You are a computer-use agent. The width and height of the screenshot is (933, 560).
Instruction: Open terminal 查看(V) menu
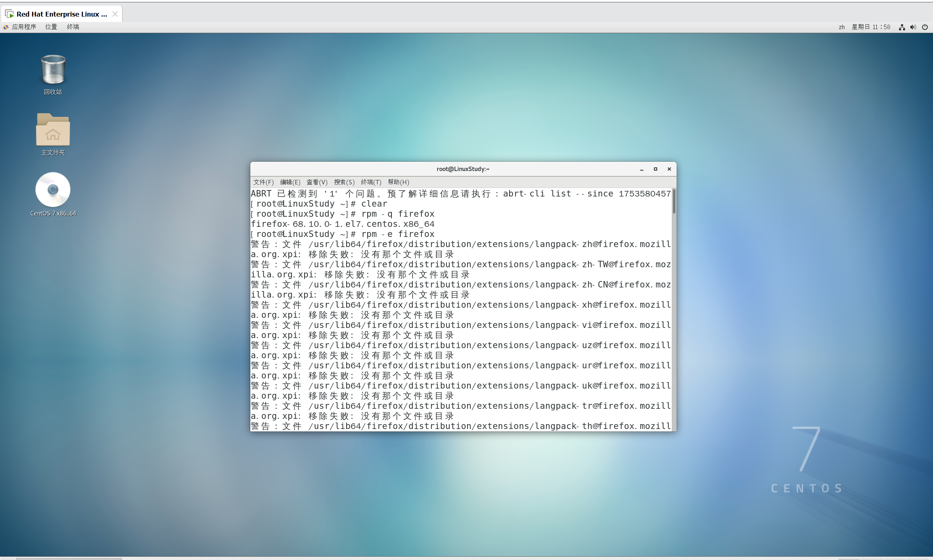[317, 182]
